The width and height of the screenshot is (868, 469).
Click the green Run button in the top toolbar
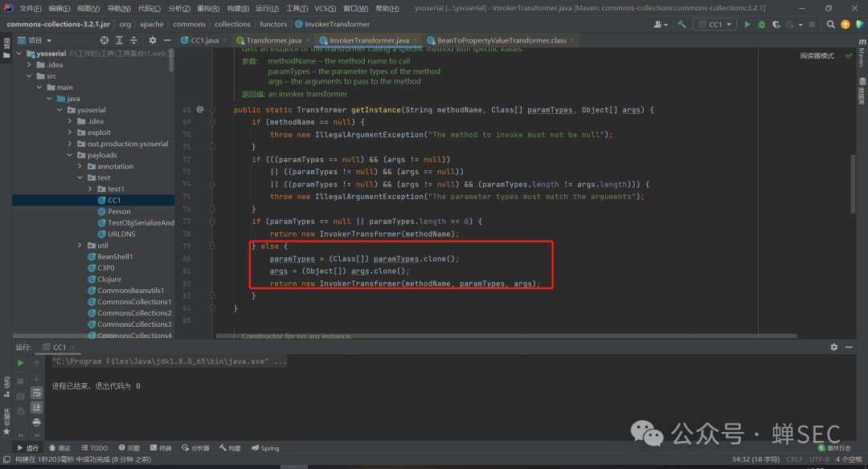(x=747, y=24)
